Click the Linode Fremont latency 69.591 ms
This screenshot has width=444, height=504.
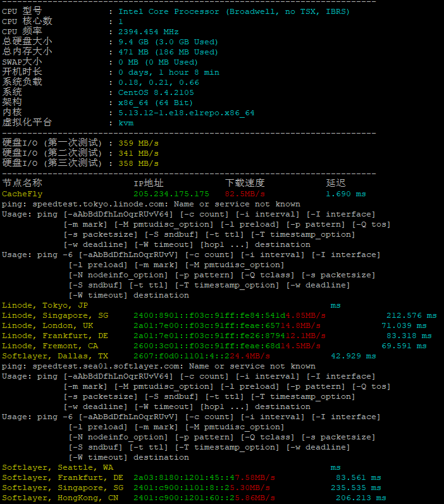click(404, 346)
